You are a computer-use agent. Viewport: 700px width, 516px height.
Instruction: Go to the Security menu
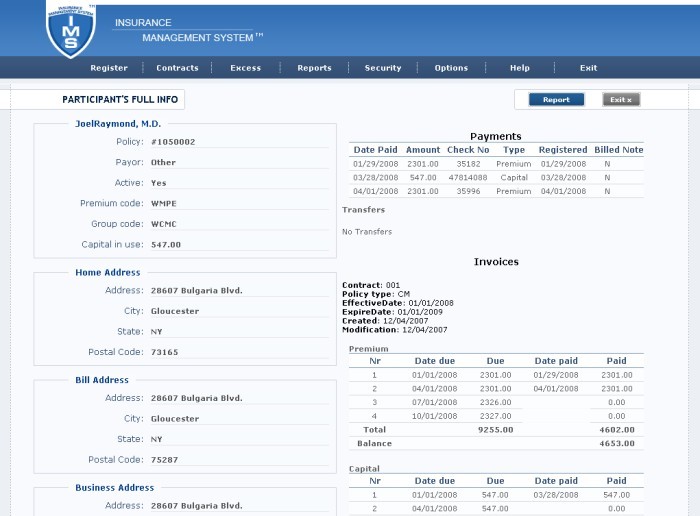click(383, 68)
